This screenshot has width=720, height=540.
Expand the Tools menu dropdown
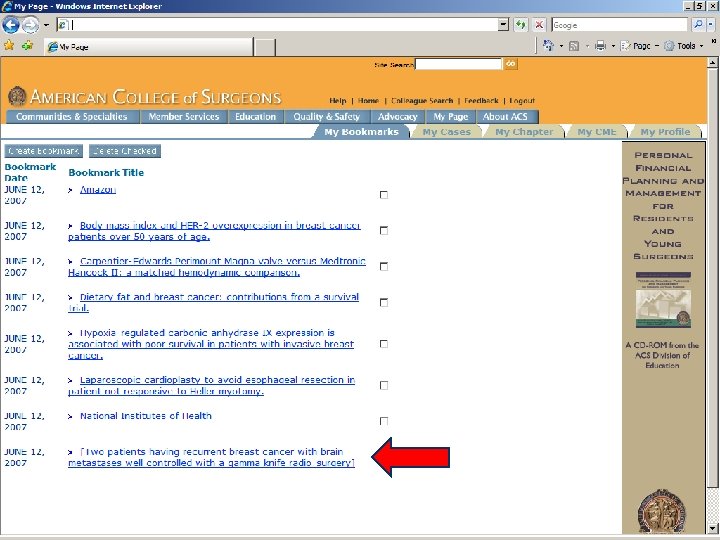[x=702, y=46]
